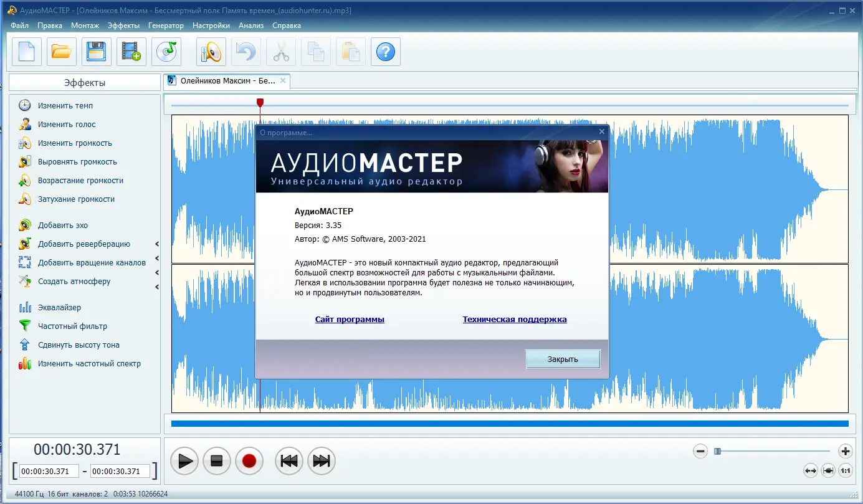The image size is (863, 504).
Task: Start recording with the red Record button
Action: [x=249, y=461]
